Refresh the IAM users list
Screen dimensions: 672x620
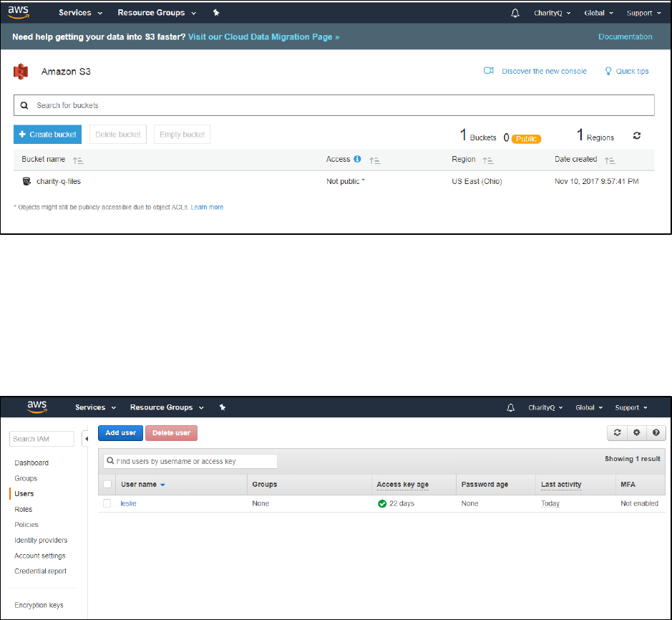(617, 432)
